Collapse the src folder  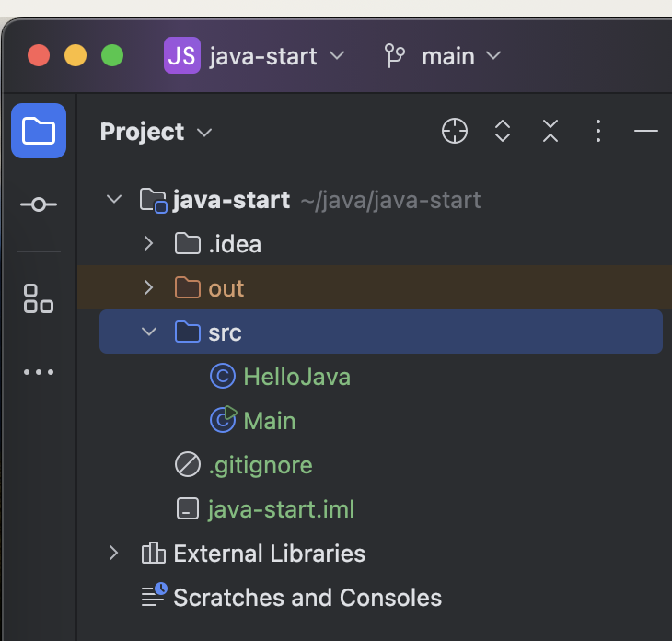(x=148, y=332)
